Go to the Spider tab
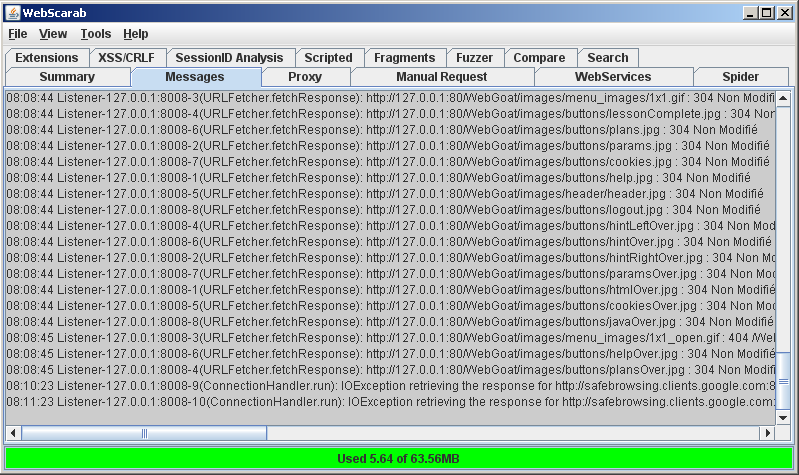This screenshot has width=799, height=475. coord(740,77)
